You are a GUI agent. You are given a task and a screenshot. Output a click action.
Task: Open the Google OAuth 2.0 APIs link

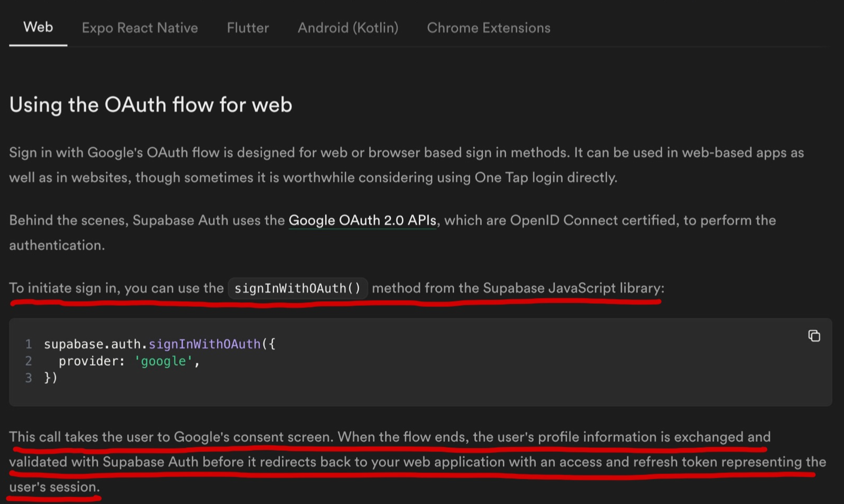click(x=362, y=220)
